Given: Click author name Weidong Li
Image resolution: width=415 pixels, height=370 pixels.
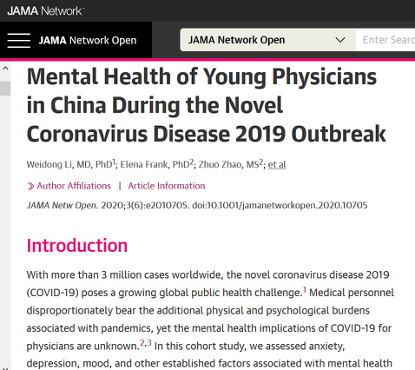Looking at the screenshot, I should pos(49,165).
